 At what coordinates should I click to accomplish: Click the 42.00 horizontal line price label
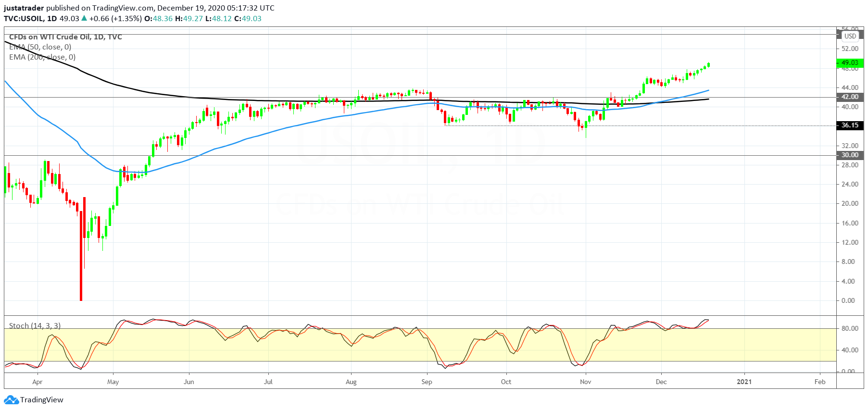(850, 97)
